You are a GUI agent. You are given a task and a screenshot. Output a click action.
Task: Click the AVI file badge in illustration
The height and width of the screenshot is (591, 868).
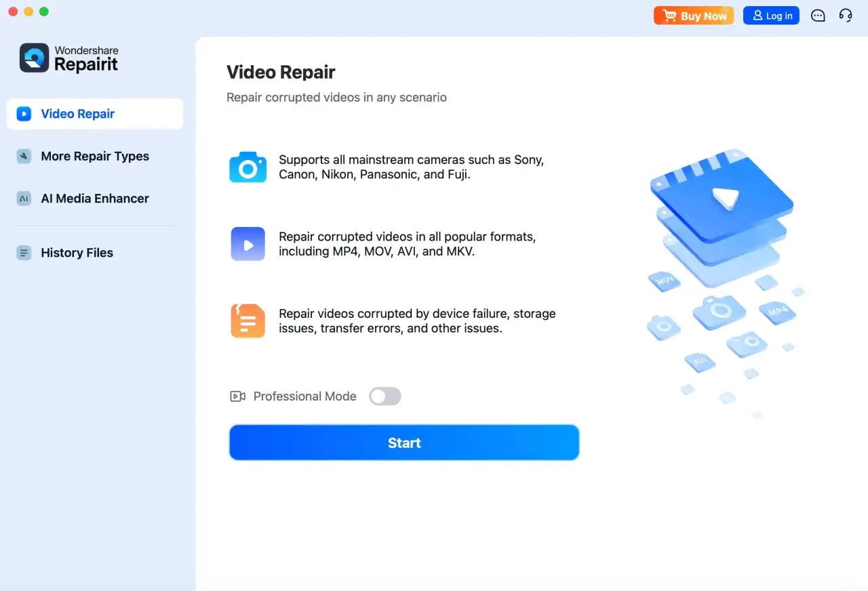(700, 362)
